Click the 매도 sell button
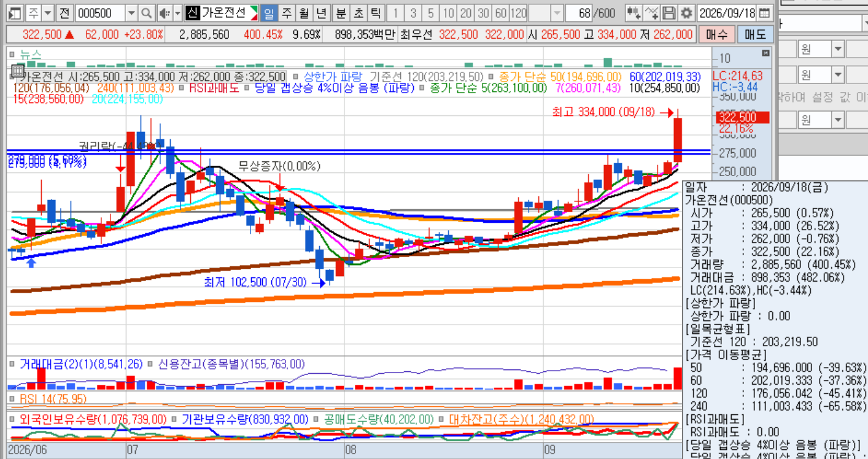The image size is (868, 459). 755,34
